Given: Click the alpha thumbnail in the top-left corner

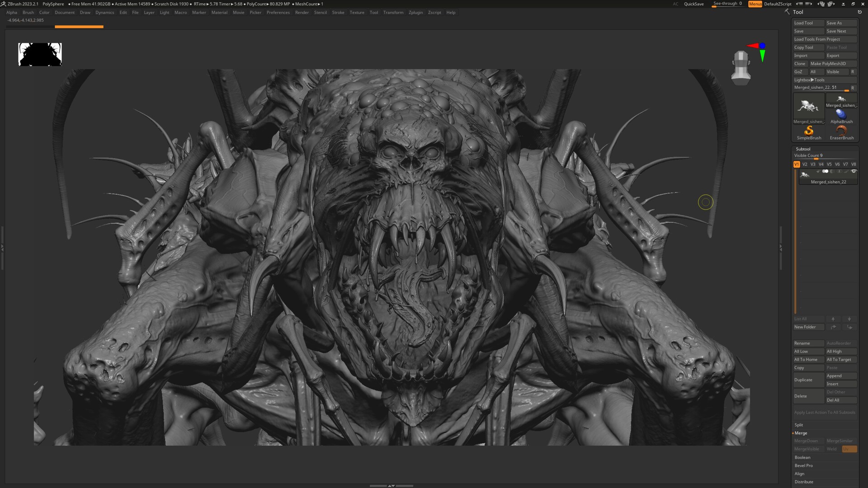Looking at the screenshot, I should [x=40, y=54].
